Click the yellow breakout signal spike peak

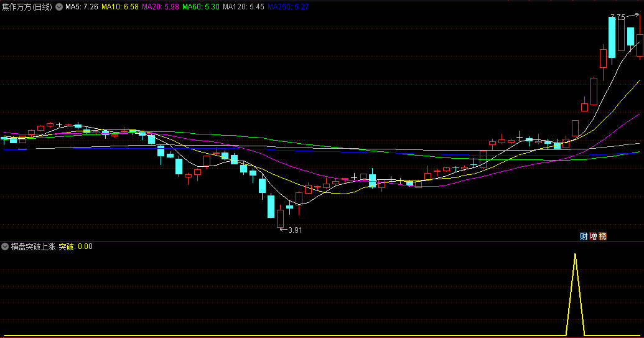click(x=575, y=255)
